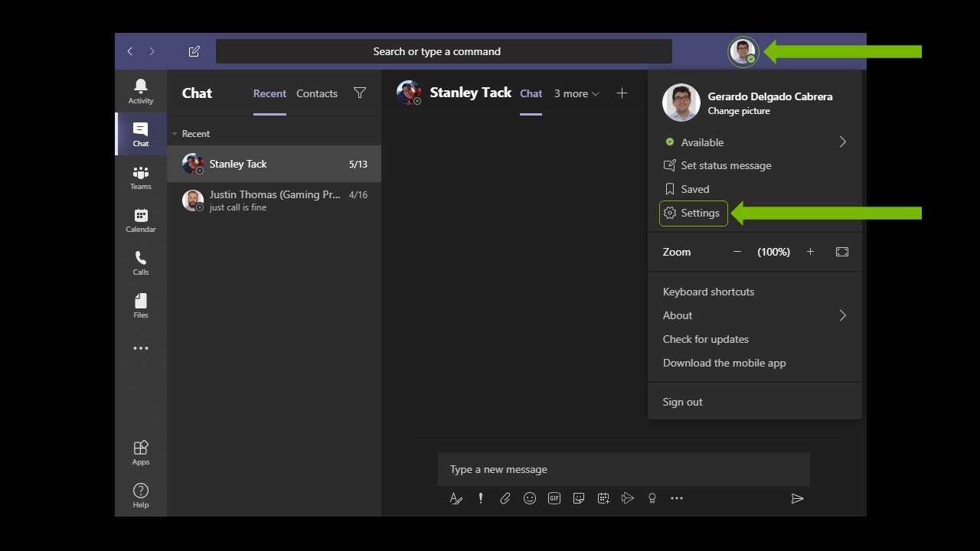Collapse the Recent chats group
Screen dimensions: 980x551
pos(175,134)
